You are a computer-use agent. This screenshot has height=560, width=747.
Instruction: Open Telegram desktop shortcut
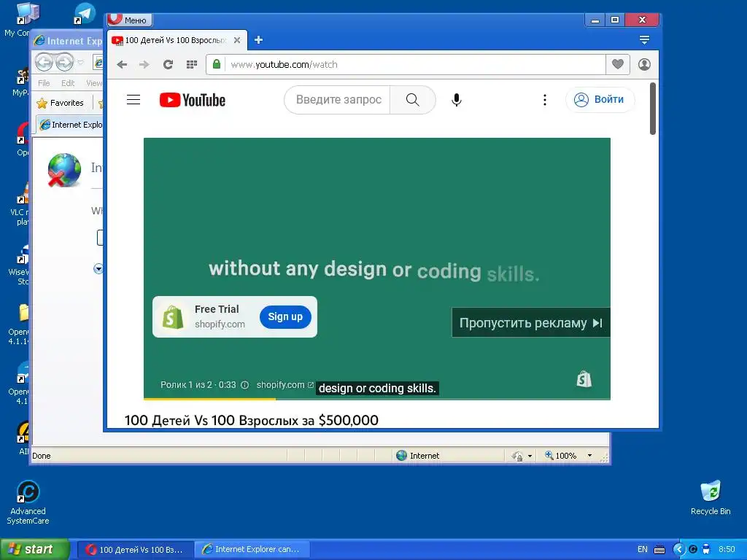click(x=85, y=13)
